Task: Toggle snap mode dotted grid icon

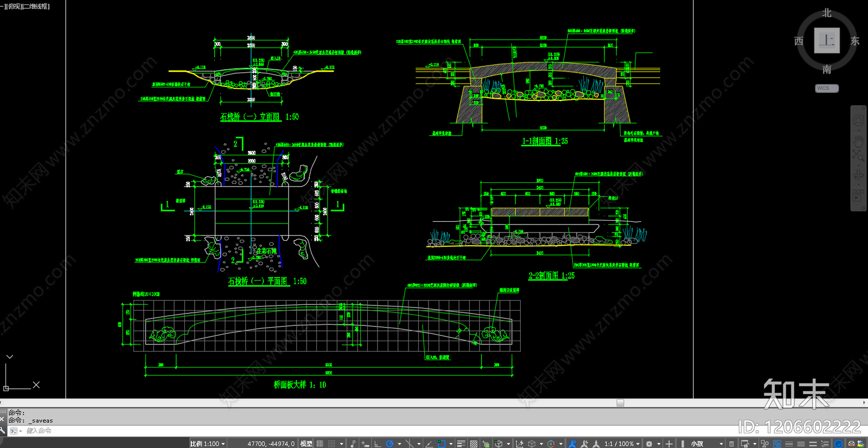Action: (331, 444)
